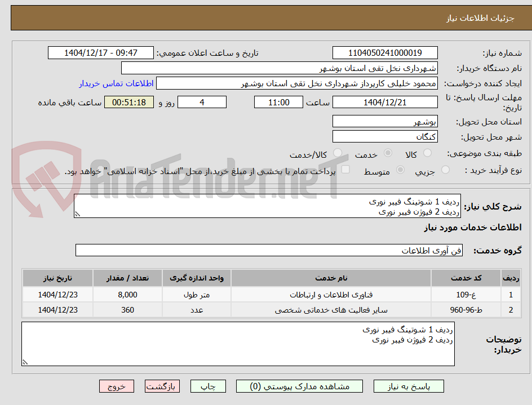Click the resize handle of need description box
Screen dimensions: 532x405
tap(77, 214)
